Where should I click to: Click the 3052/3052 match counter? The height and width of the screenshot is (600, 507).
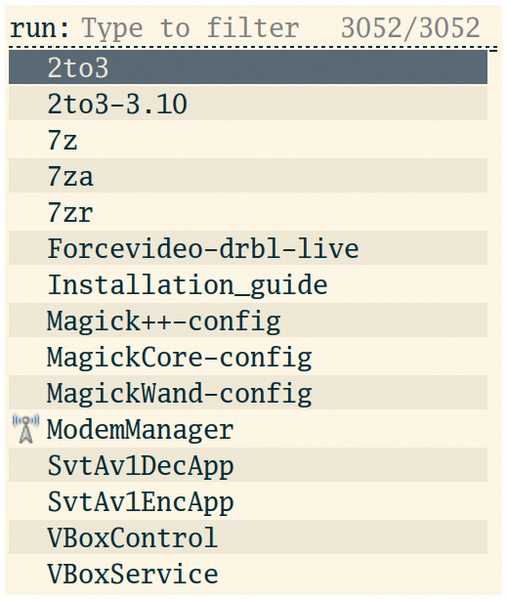[x=410, y=28]
